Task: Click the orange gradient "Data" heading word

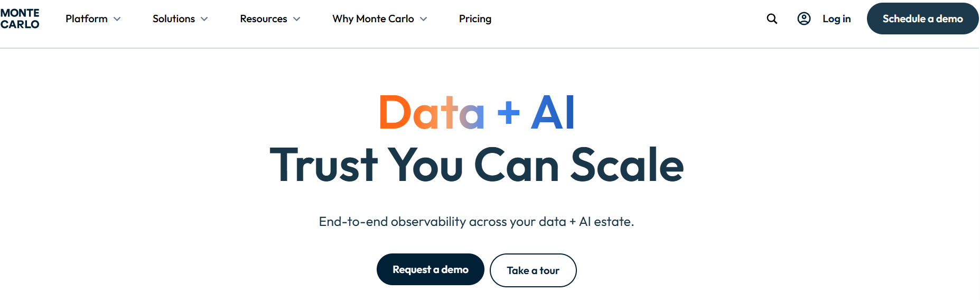Action: 431,113
